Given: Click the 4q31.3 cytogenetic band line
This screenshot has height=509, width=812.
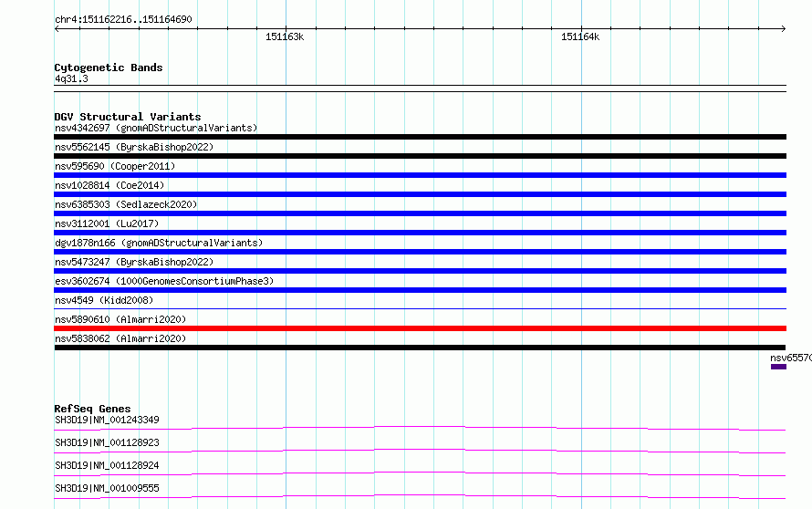Looking at the screenshot, I should [420, 88].
